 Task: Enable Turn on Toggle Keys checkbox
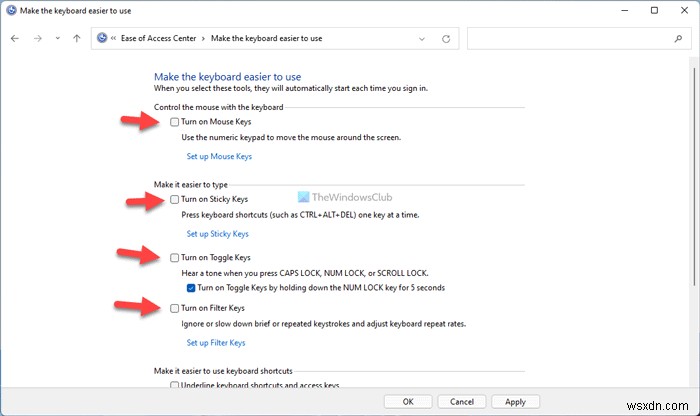click(174, 258)
